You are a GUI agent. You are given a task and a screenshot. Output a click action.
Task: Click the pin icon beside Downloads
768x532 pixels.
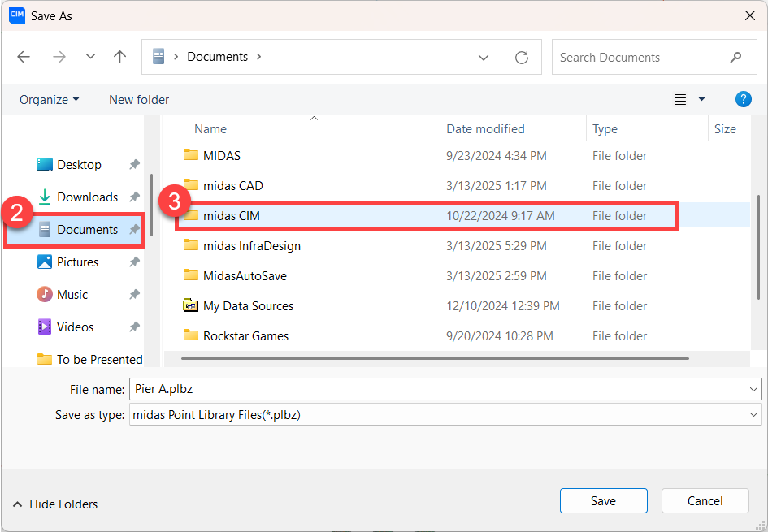click(134, 197)
